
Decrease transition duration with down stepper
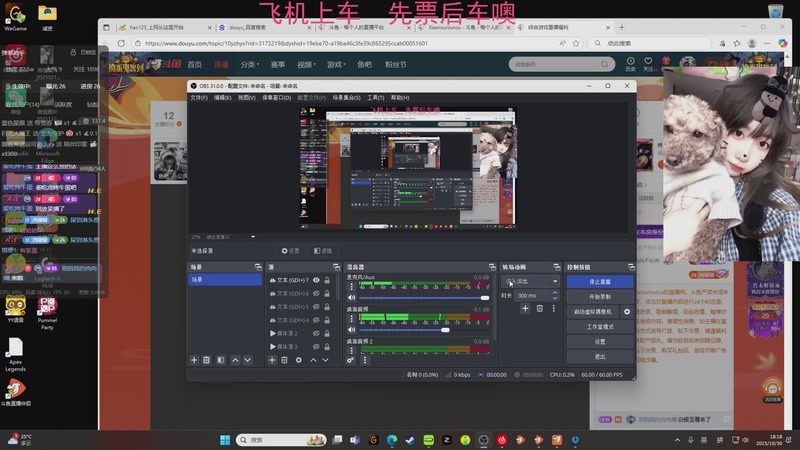click(x=555, y=298)
